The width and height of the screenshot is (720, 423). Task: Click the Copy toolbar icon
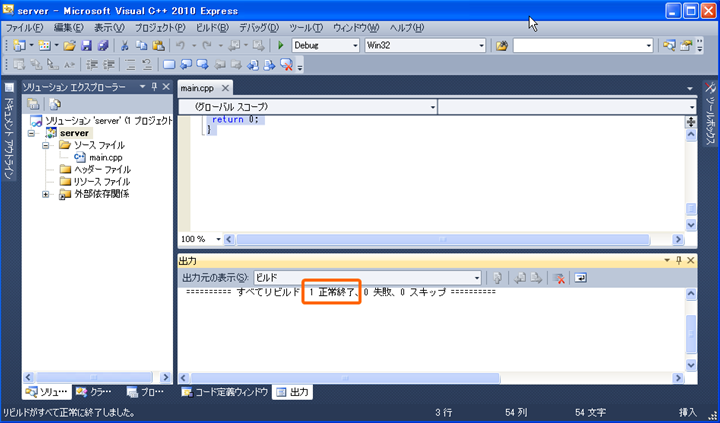coord(141,45)
